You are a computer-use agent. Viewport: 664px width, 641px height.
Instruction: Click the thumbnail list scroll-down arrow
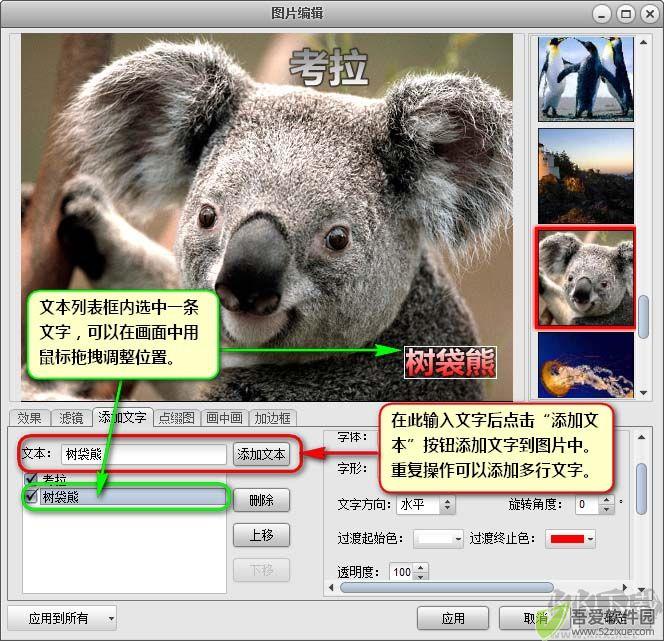(644, 393)
